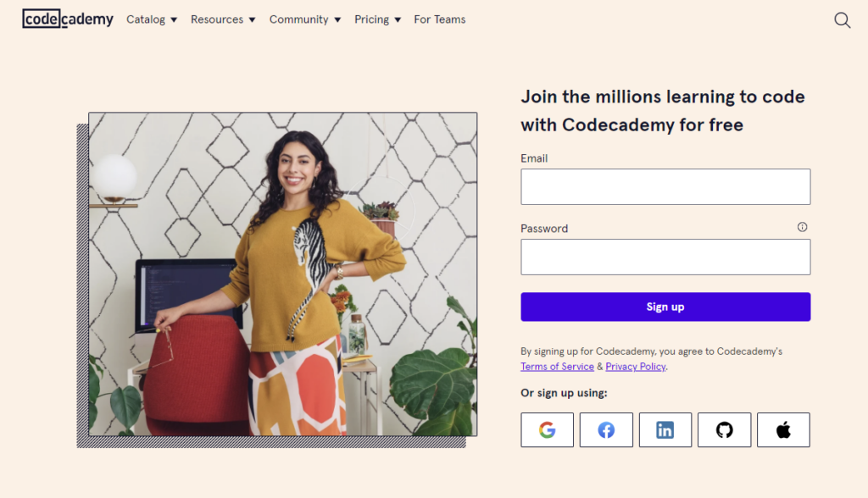Expand the Pricing dropdown menu
Viewport: 868px width, 498px height.
378,19
